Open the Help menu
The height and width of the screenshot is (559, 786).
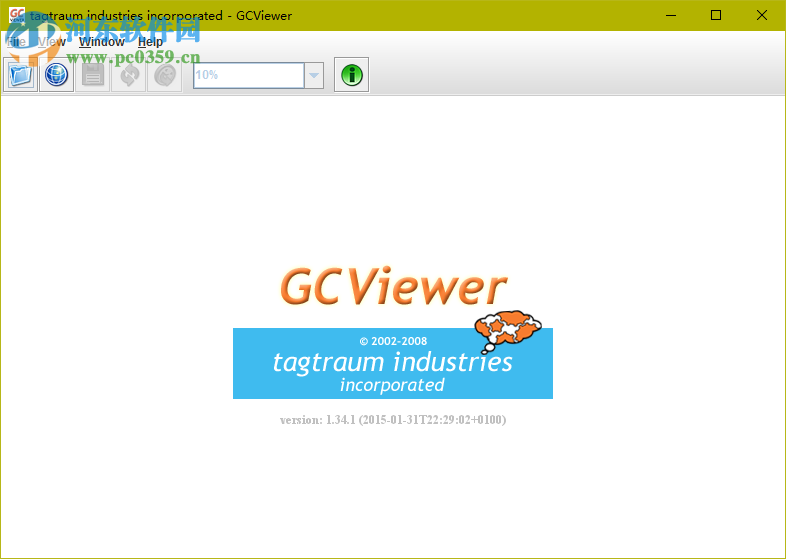point(150,42)
